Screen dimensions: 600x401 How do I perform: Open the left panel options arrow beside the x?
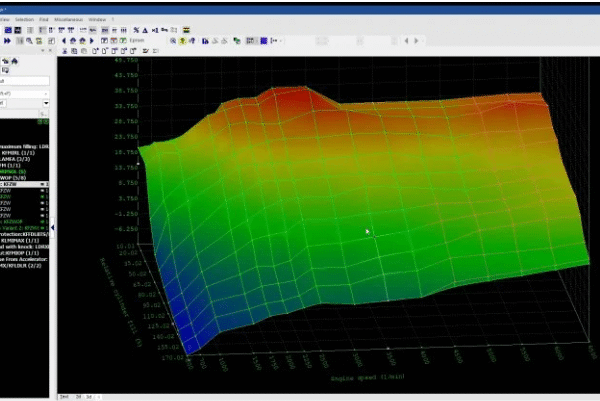[x=43, y=51]
